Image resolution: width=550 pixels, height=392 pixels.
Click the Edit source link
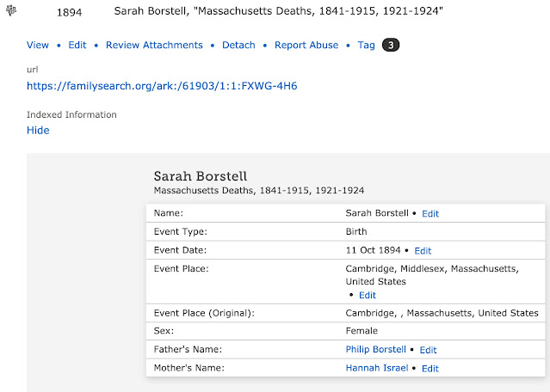point(77,45)
